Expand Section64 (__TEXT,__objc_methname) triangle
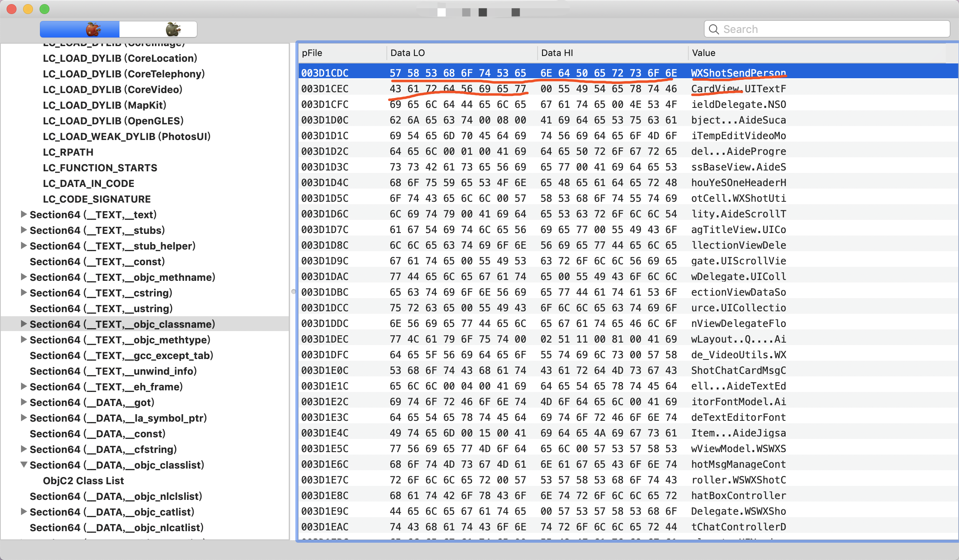The width and height of the screenshot is (959, 560). (24, 277)
